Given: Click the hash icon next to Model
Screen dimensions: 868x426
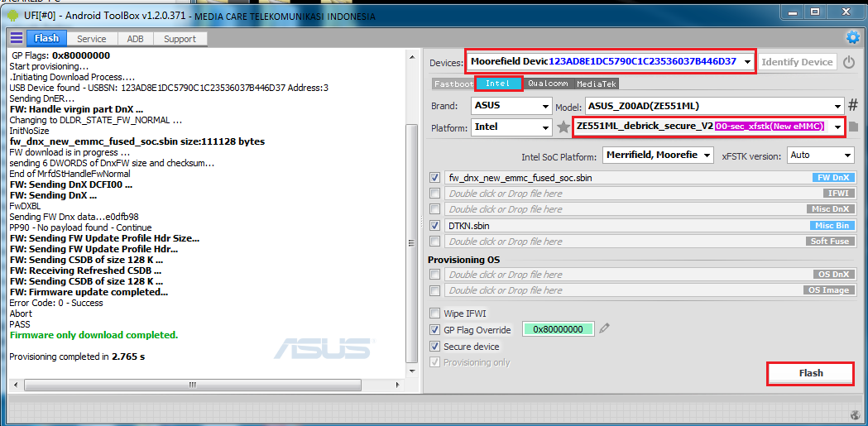Looking at the screenshot, I should point(853,105).
